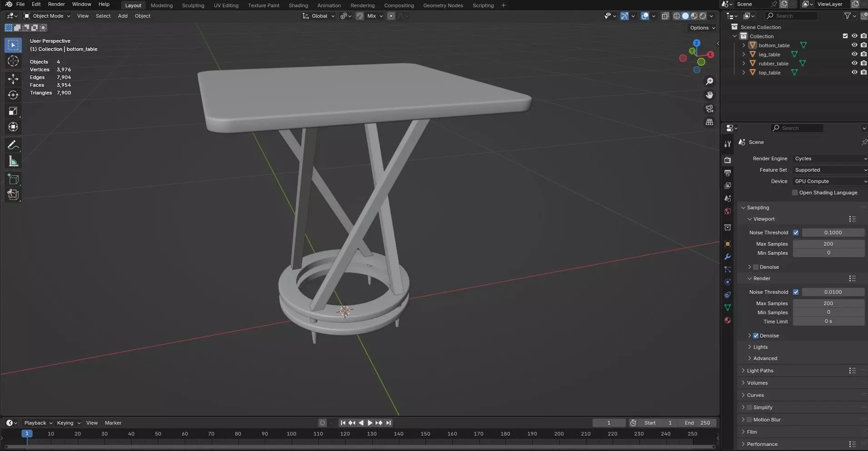Adjust the Render Time Limit field

pos(828,322)
